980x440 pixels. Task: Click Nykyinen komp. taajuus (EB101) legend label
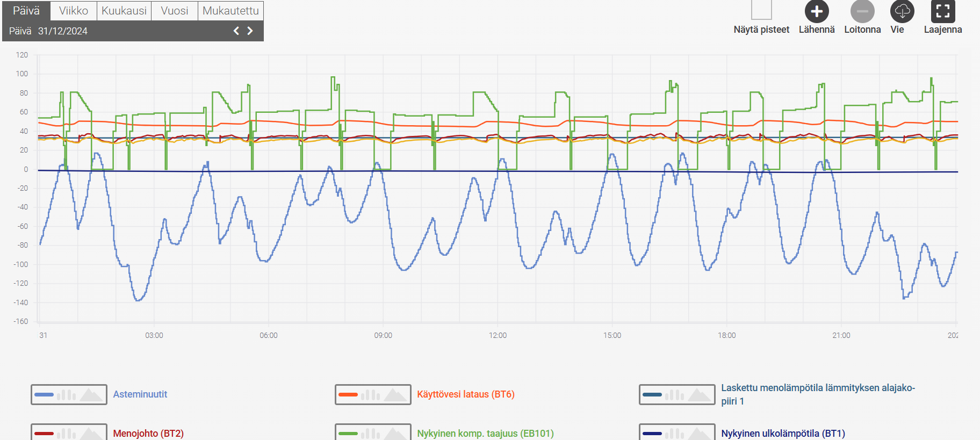pos(485,434)
